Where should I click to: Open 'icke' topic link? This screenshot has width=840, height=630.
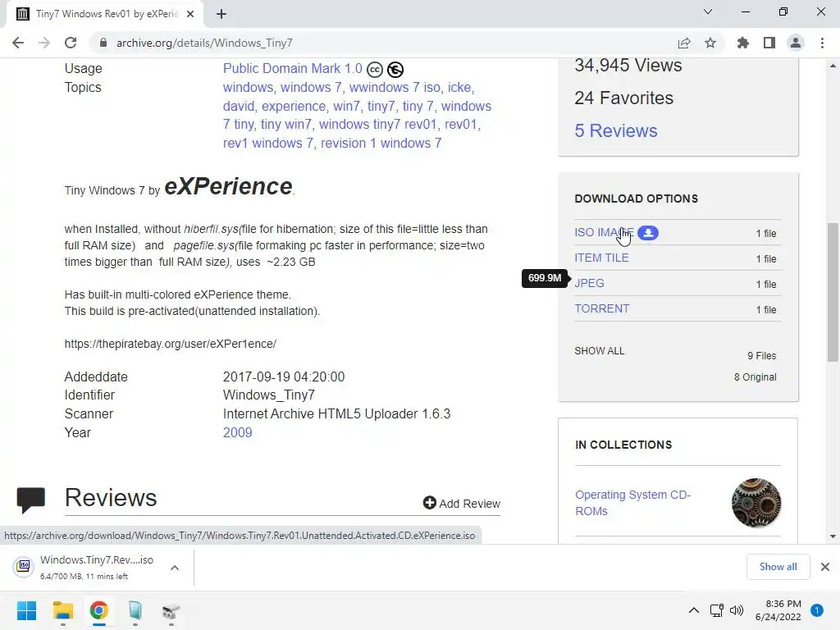coord(459,87)
